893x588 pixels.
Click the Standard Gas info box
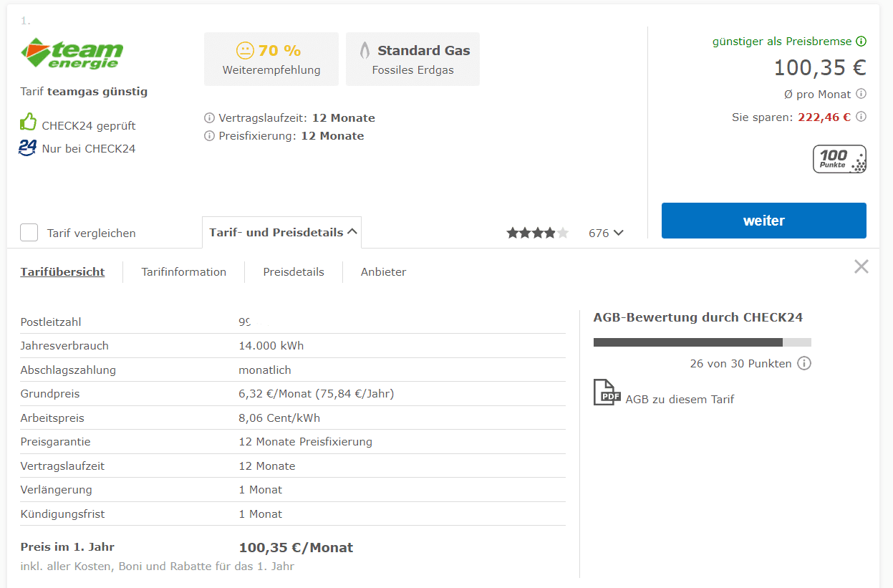click(x=412, y=59)
